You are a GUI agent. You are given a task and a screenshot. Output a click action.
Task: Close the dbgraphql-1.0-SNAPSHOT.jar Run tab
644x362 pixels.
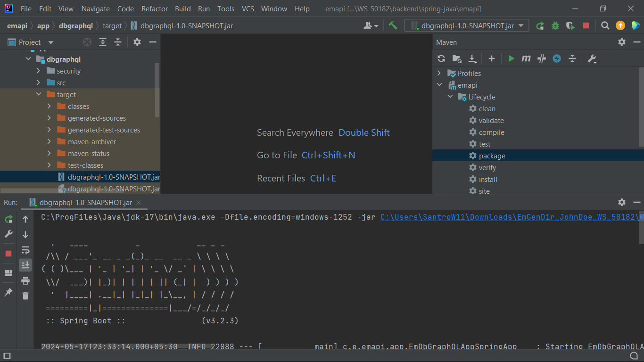(x=139, y=203)
